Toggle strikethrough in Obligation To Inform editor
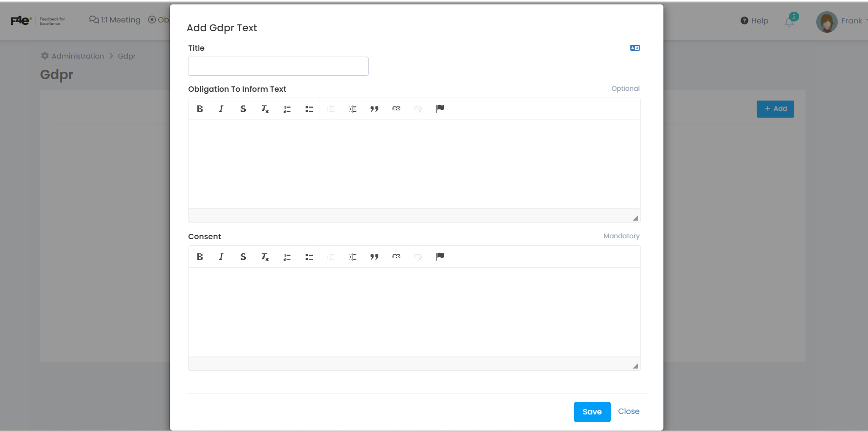This screenshot has height=432, width=868. click(243, 109)
